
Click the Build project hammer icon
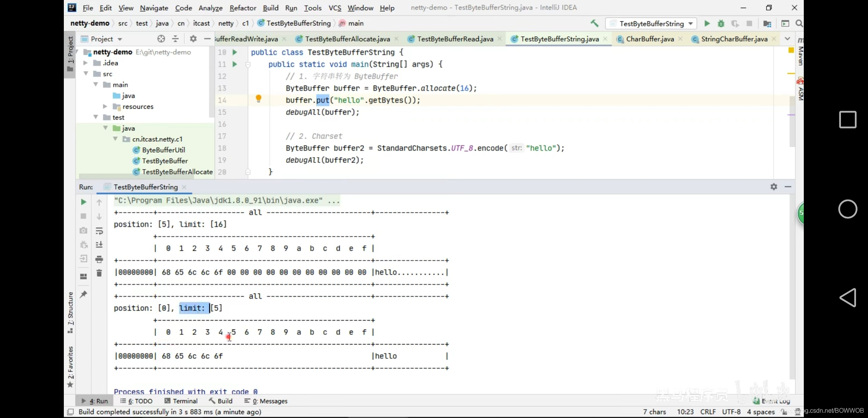594,24
